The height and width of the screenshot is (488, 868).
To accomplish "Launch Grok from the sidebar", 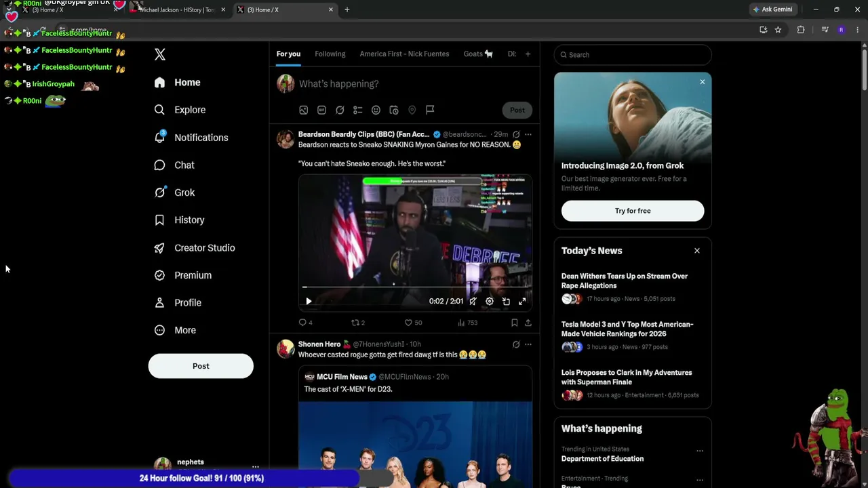I will click(x=174, y=192).
